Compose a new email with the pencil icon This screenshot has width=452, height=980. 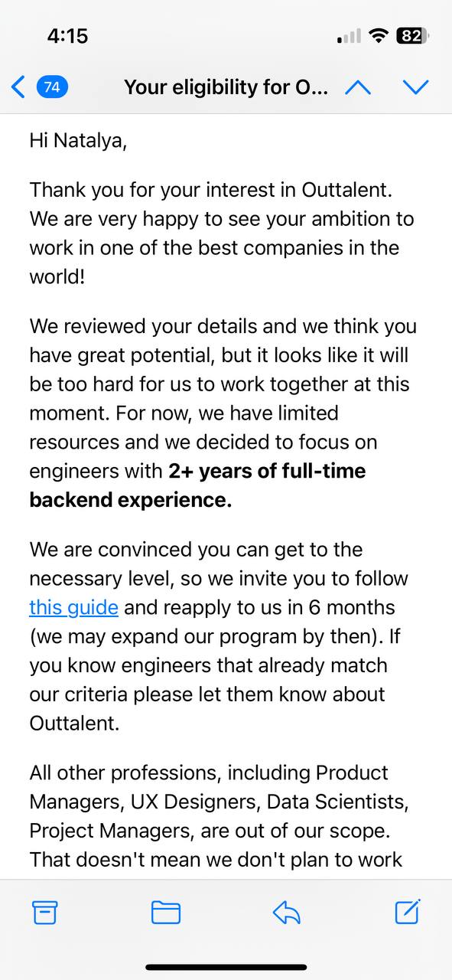(408, 911)
